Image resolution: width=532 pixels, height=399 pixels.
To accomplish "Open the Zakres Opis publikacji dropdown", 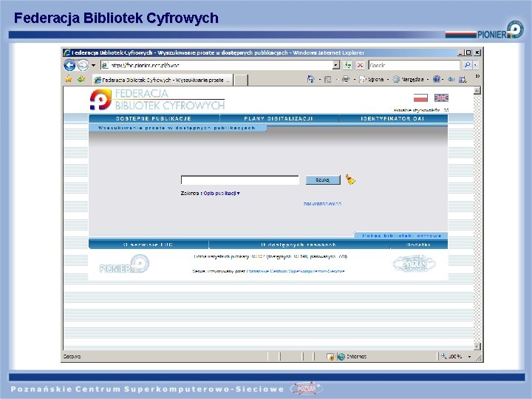I will pyautogui.click(x=222, y=194).
